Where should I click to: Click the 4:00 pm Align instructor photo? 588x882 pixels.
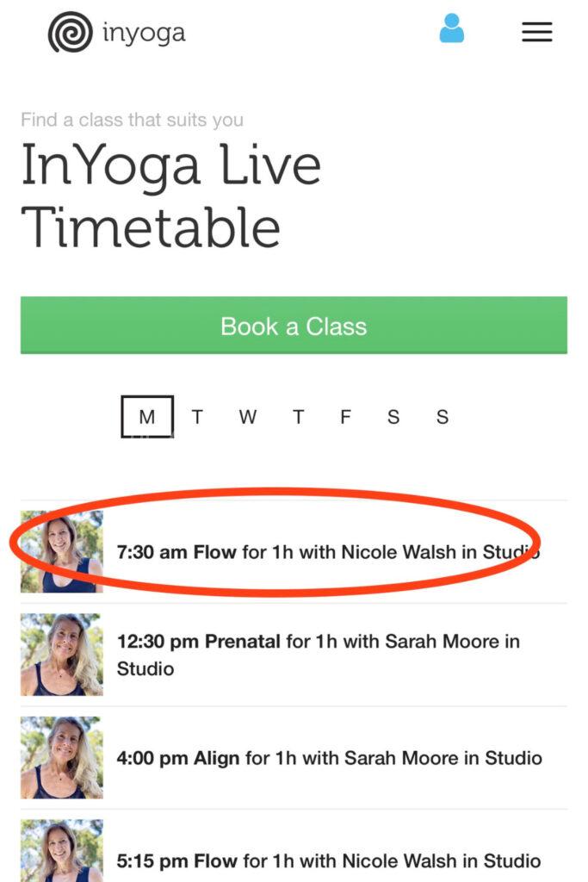[x=62, y=758]
